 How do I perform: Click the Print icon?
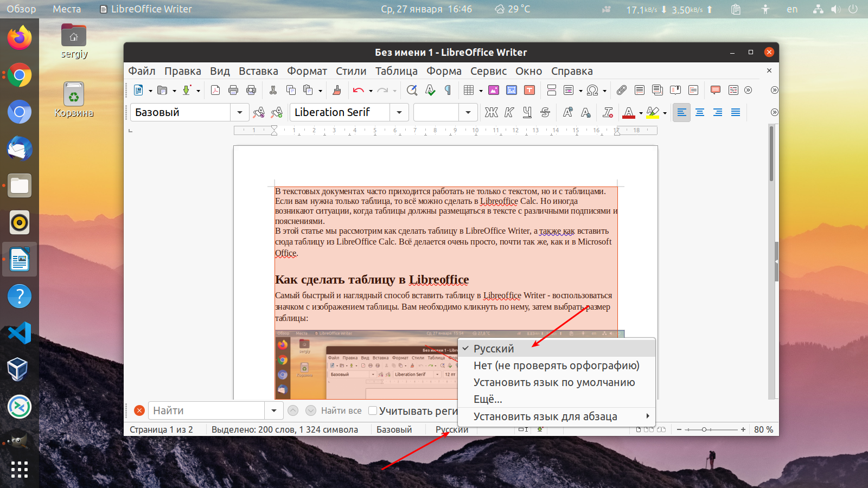click(233, 91)
